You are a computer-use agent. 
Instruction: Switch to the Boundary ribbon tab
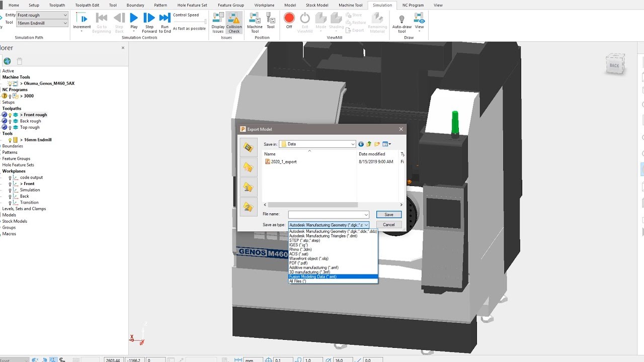click(x=135, y=5)
